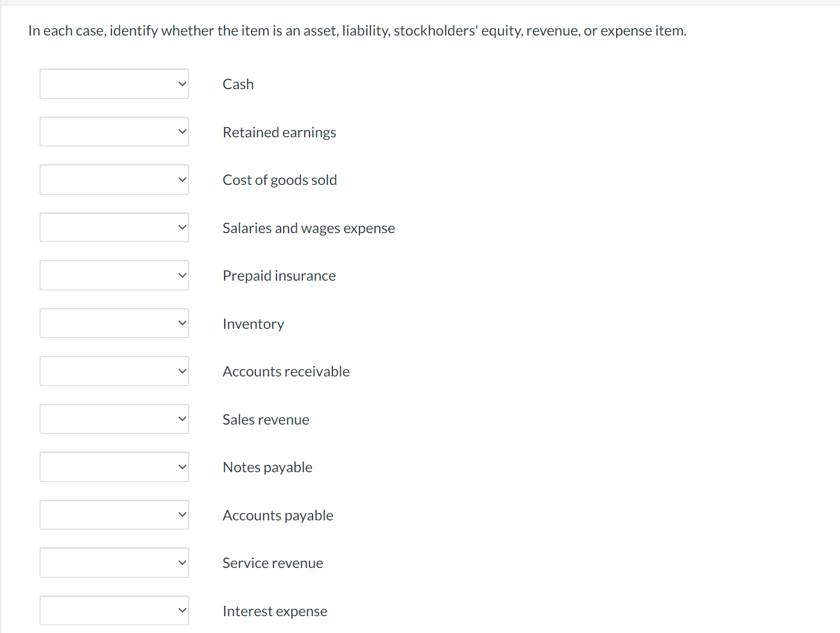Open the dropdown next to Prepaid insurance

point(114,275)
